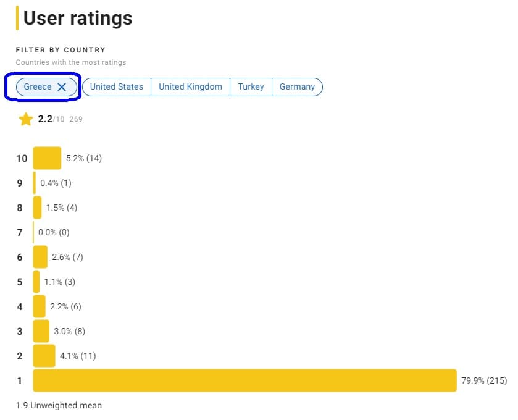Open the Countries with the most ratings list

[x=71, y=62]
